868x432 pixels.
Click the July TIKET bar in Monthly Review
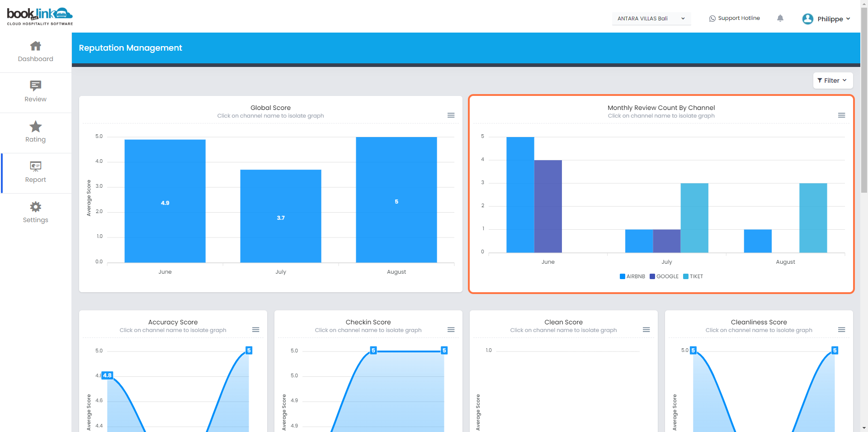tap(694, 218)
